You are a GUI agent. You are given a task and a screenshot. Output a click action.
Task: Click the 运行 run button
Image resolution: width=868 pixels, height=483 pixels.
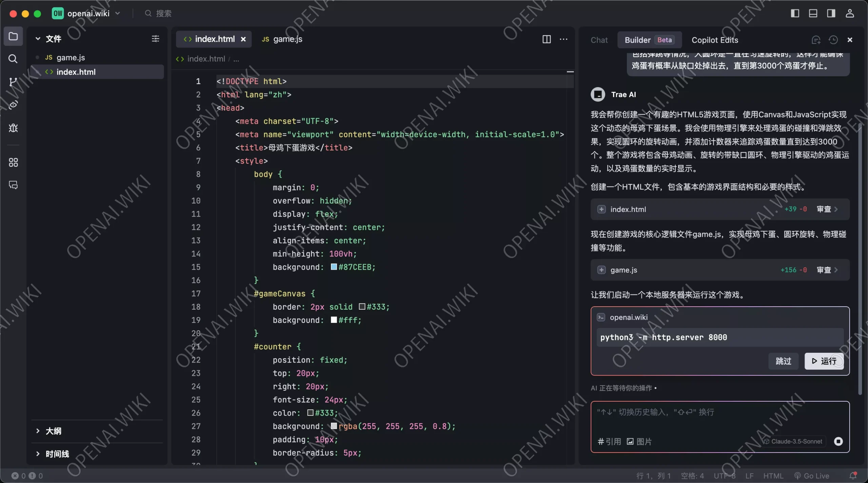click(x=824, y=361)
